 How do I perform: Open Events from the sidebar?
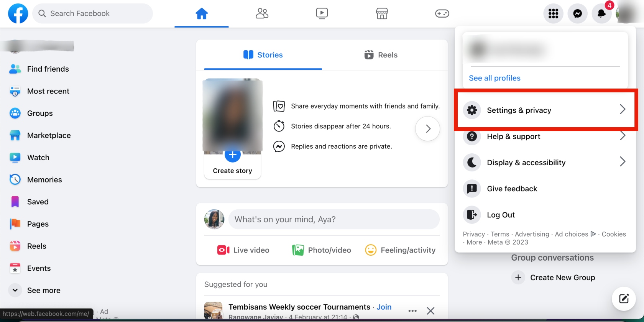click(39, 268)
